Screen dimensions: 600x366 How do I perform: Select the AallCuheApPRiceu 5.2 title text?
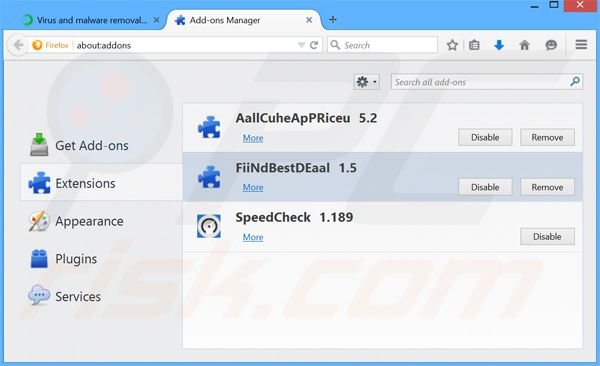pos(306,118)
